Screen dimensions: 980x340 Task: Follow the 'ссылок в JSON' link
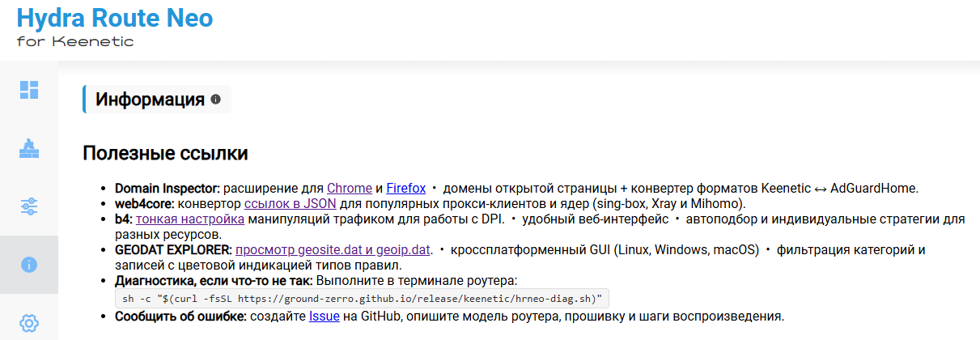(290, 203)
